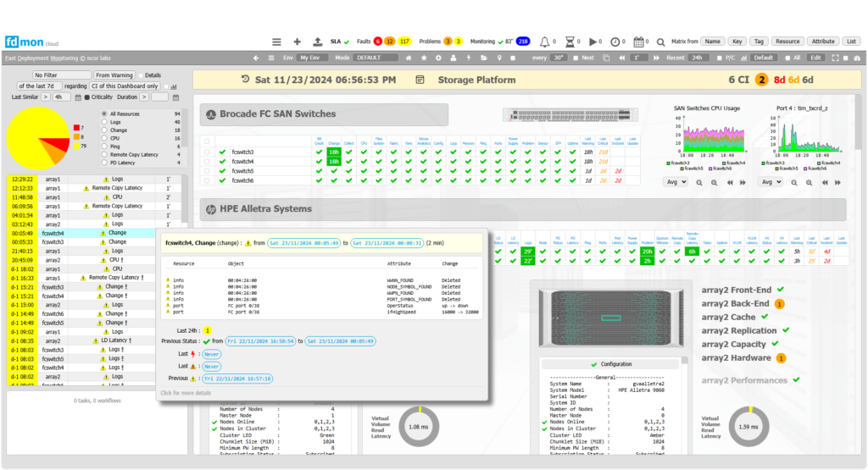Click fast-forward double-arrow after 1' field
Screen dimensions: 868x470
coord(657,58)
